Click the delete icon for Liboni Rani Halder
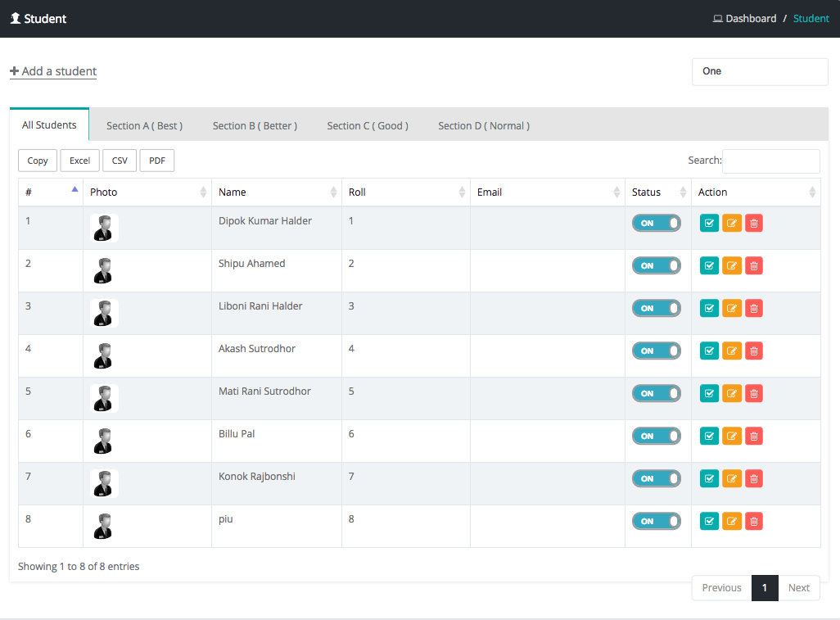 pyautogui.click(x=754, y=308)
